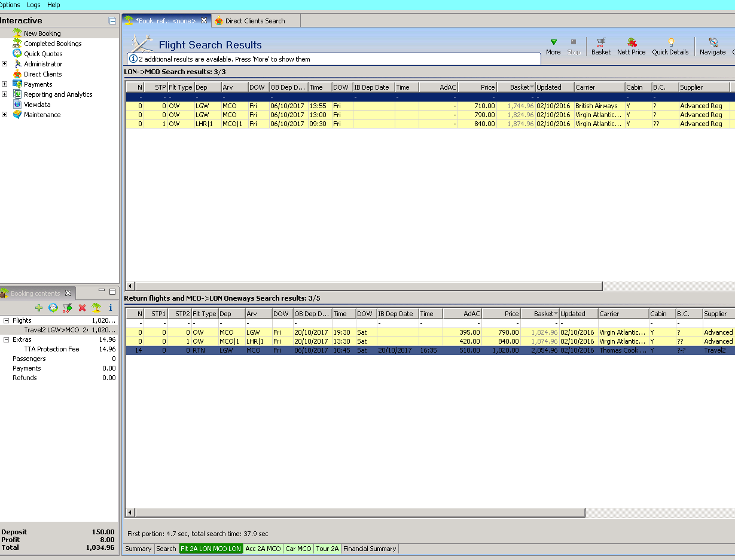Open Quick Details lightbulb icon
Screen dimensions: 735x560
click(x=670, y=42)
